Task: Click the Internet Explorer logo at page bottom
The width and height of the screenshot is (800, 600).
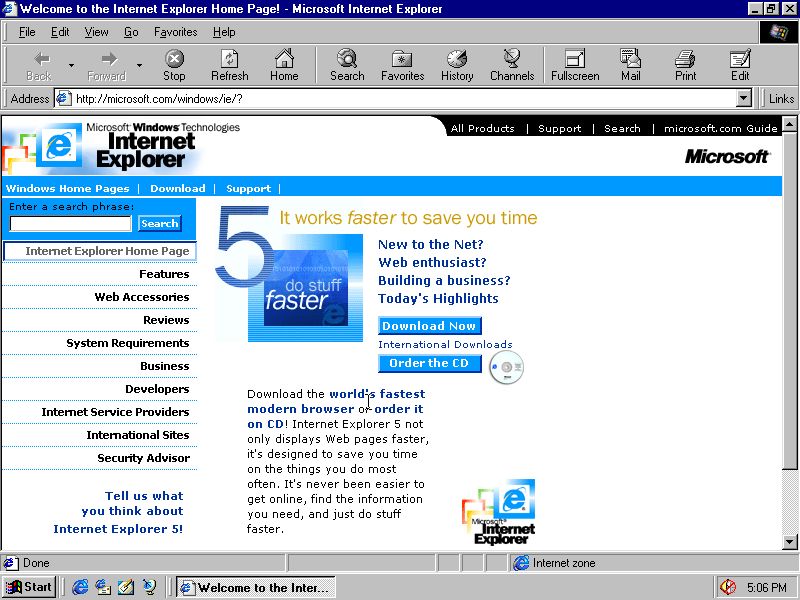Action: (x=499, y=512)
